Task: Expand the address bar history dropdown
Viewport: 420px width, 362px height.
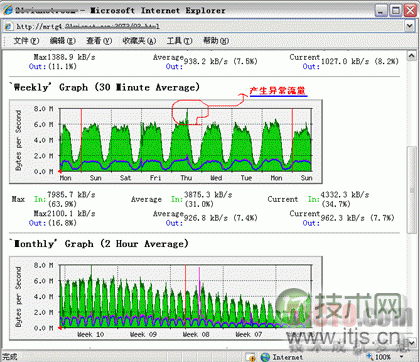Action: [x=410, y=26]
